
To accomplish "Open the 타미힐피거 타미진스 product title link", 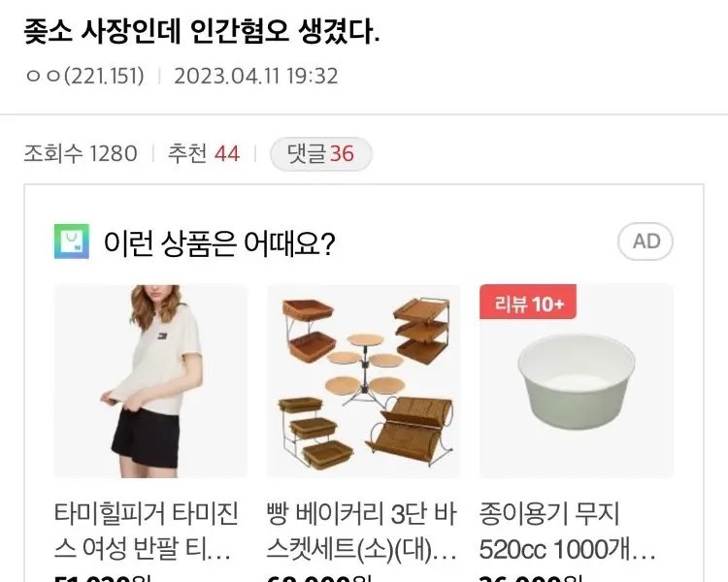I will coord(147,532).
